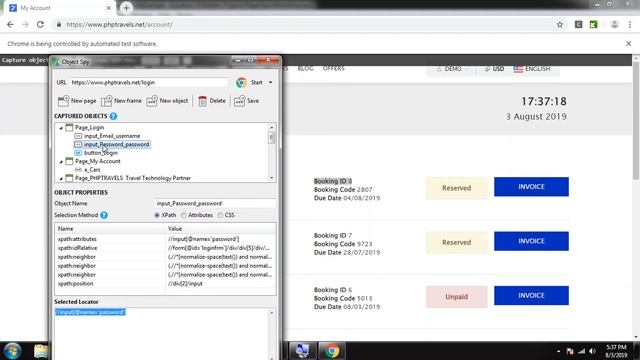Open the USD currency dropdown
The height and width of the screenshot is (360, 640).
[494, 69]
